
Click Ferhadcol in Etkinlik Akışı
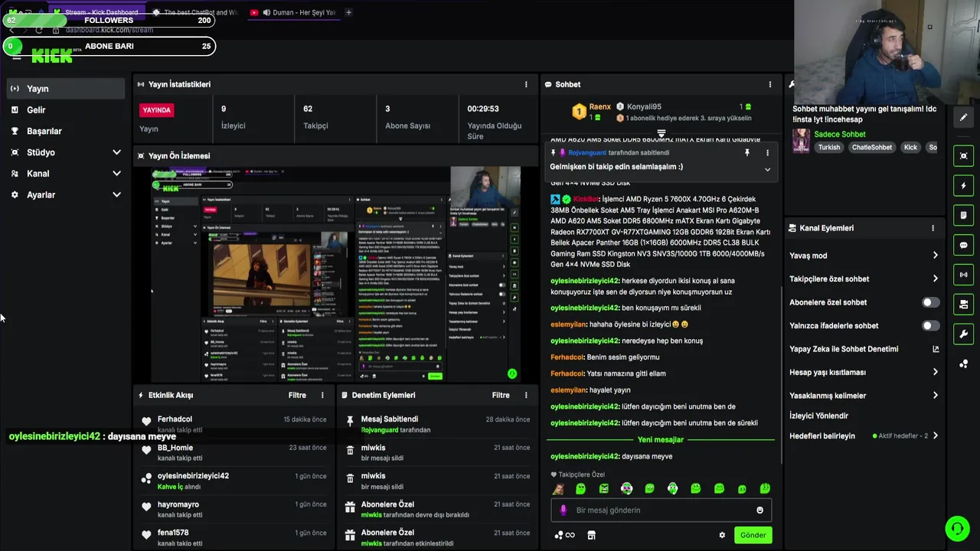[x=175, y=419]
